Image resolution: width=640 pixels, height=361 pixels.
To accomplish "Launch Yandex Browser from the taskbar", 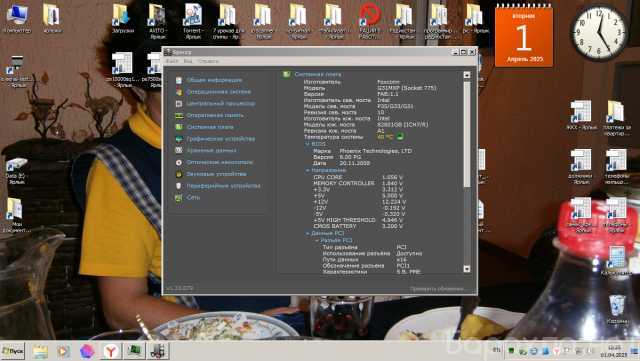I will point(111,351).
